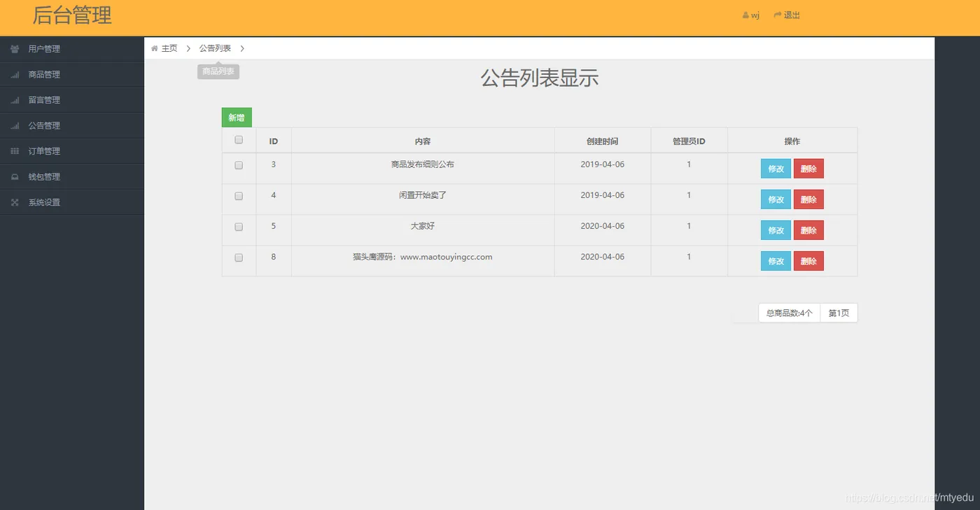The height and width of the screenshot is (510, 980).
Task: Click the chevron between 主页 and 公告列表
Action: 188,48
